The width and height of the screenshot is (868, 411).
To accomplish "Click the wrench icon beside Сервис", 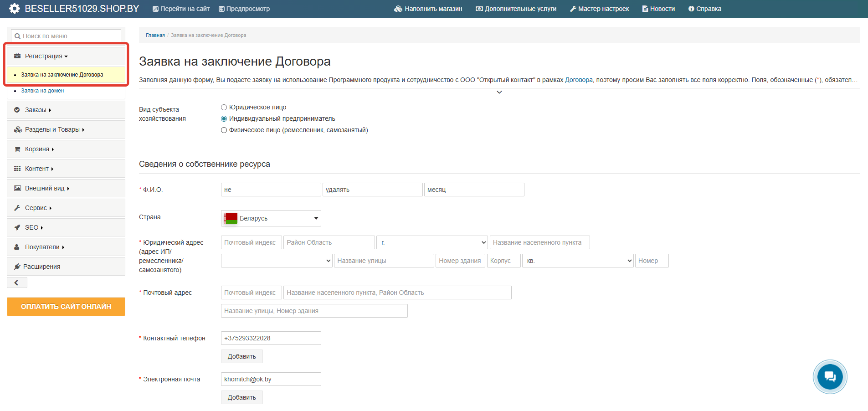I will [x=17, y=208].
